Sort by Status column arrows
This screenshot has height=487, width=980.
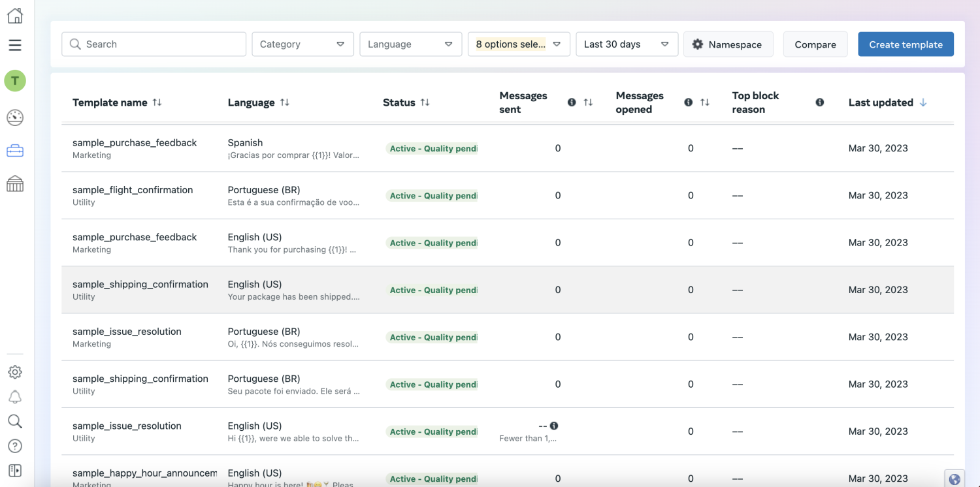pyautogui.click(x=425, y=102)
